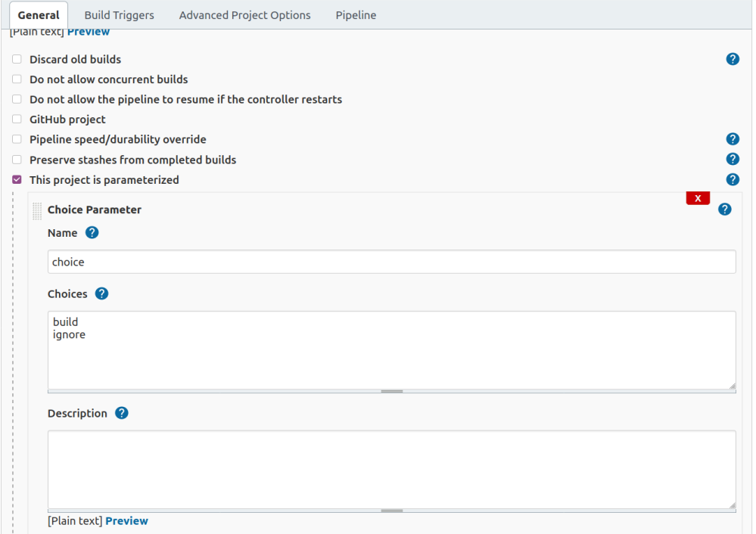Disable the This project is parameterized option
The width and height of the screenshot is (756, 534).
click(16, 179)
